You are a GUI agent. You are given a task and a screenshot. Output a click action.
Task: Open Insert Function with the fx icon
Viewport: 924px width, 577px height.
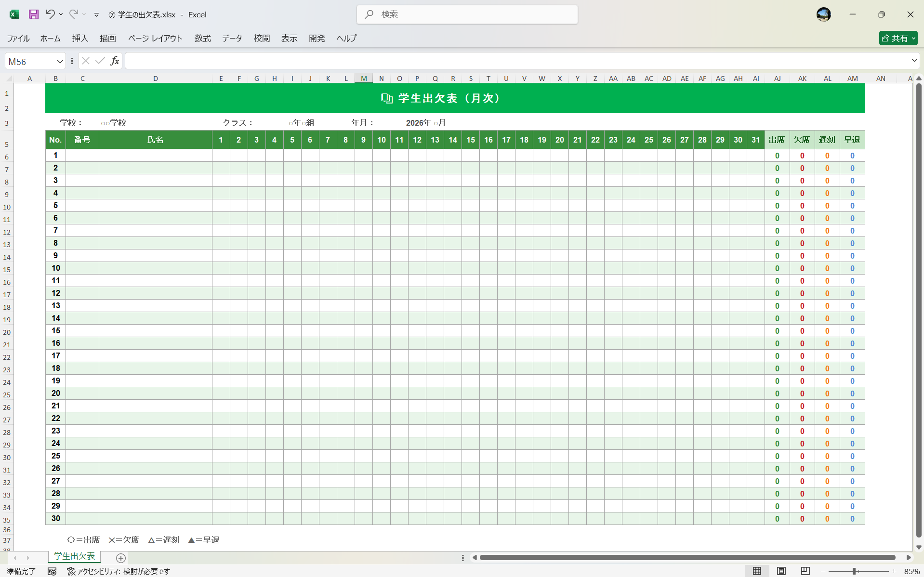point(115,60)
